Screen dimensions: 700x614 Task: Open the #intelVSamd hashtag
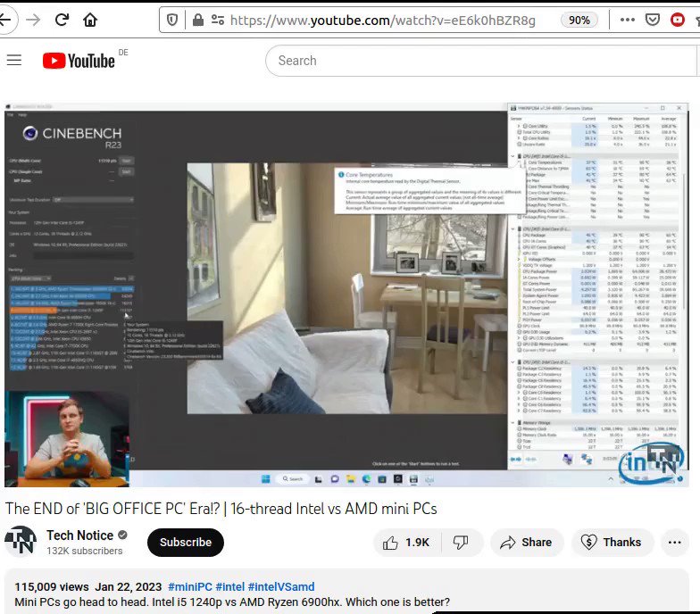click(x=281, y=586)
